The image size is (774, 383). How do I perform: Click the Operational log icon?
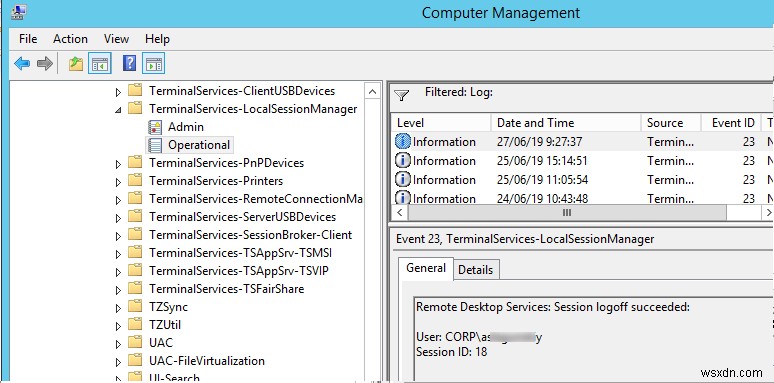click(x=155, y=145)
